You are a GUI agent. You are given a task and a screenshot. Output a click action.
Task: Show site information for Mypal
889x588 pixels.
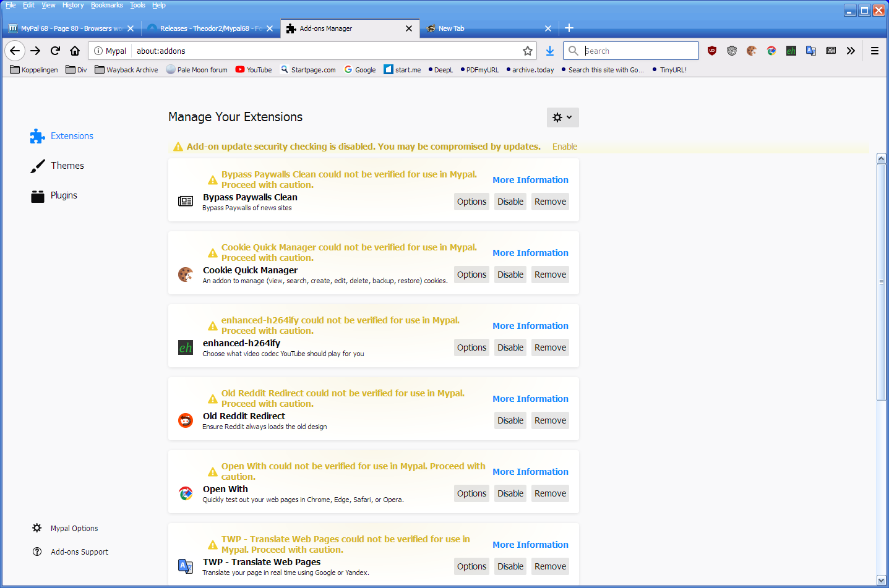click(98, 51)
